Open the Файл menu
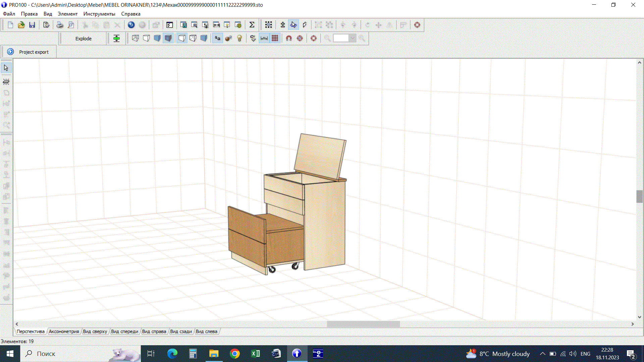Screen dimensions: 644x362 pos(9,14)
